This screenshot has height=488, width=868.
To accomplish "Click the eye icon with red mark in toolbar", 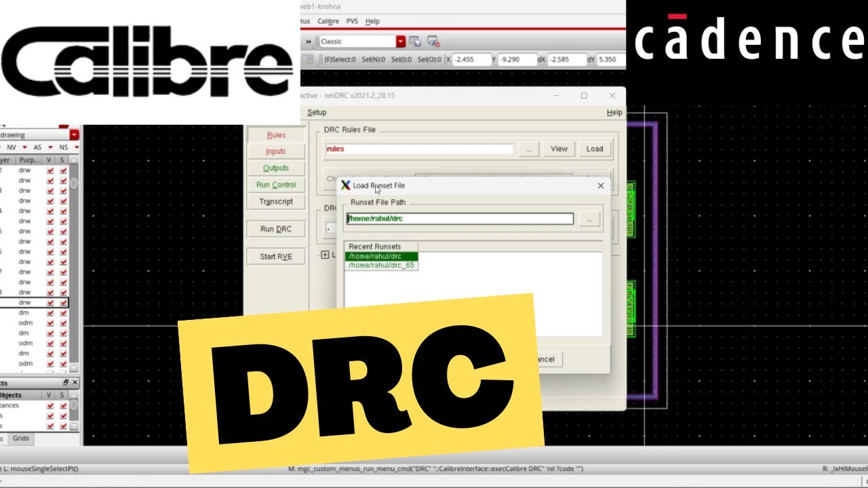I will [x=433, y=41].
